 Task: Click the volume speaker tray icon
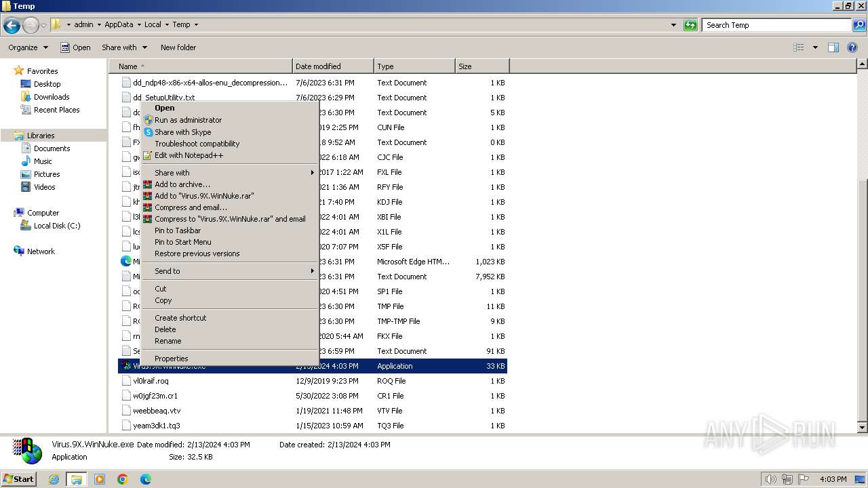click(x=770, y=479)
